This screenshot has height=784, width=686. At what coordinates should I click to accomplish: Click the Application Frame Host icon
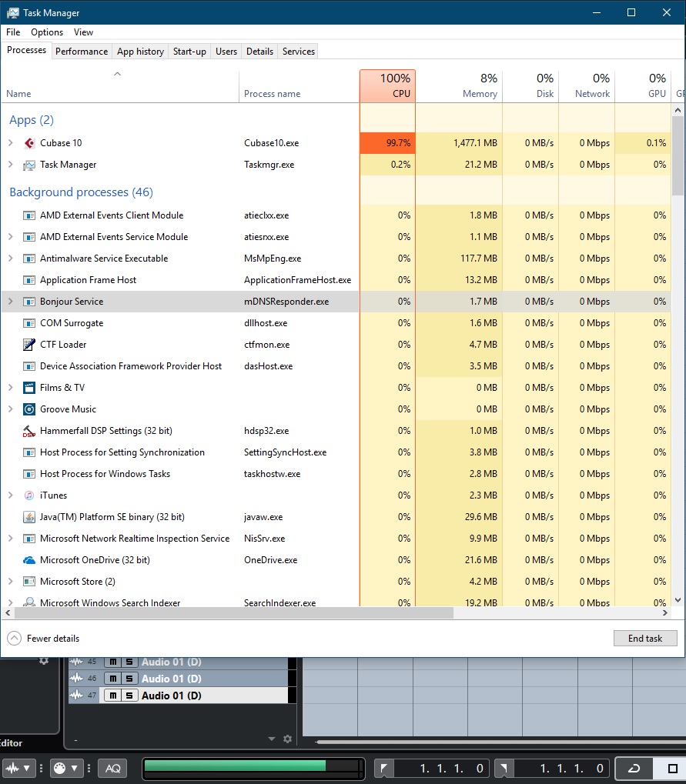tap(29, 280)
